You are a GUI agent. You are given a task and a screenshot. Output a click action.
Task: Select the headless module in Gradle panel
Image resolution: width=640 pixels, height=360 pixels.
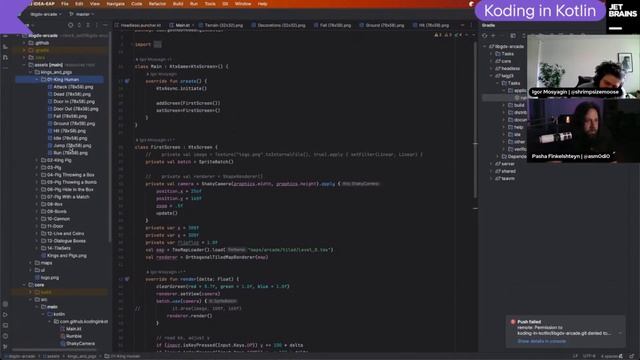point(507,69)
